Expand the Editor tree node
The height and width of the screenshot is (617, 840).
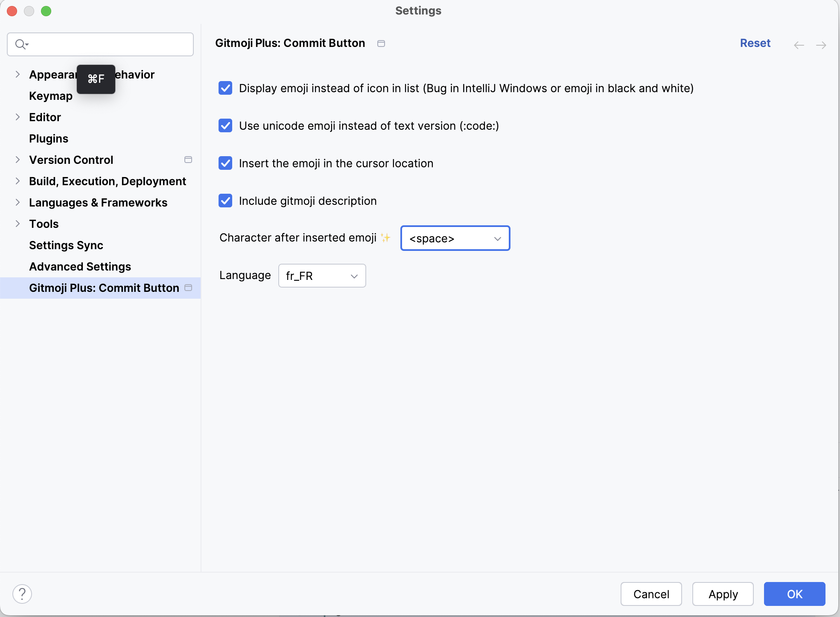[x=17, y=117]
